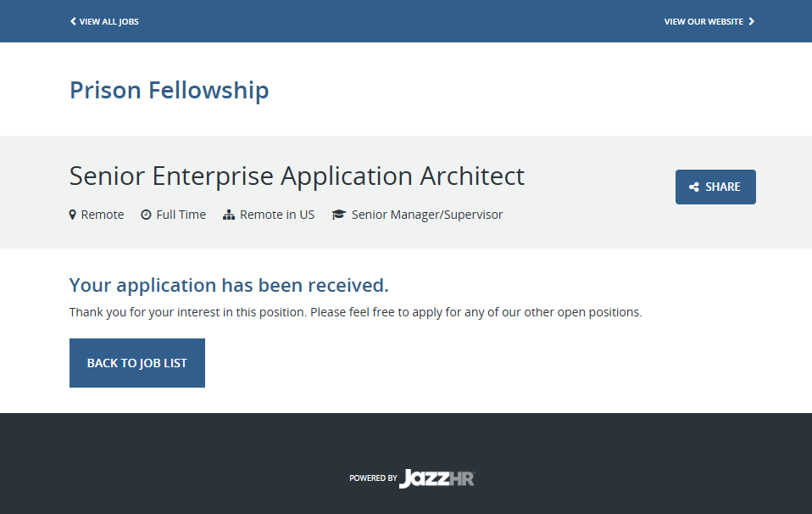This screenshot has width=812, height=514.
Task: Click the Senior Manager/Supervisor experience label
Action: (427, 215)
